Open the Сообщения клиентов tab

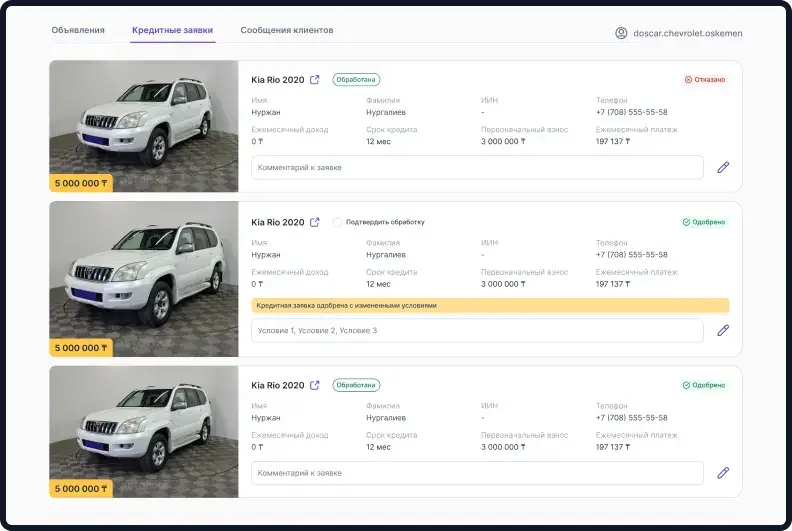pyautogui.click(x=287, y=30)
